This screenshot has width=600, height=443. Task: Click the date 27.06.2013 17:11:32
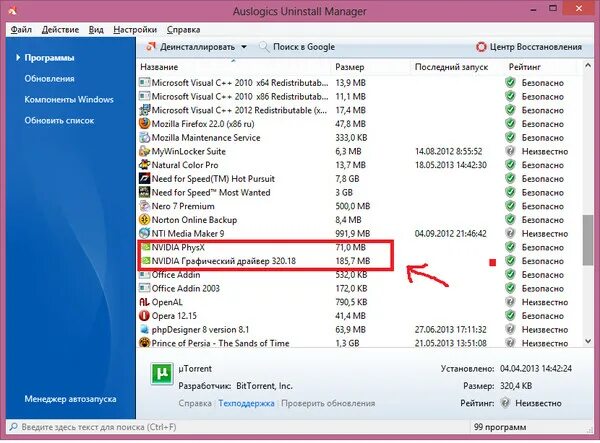tap(450, 329)
